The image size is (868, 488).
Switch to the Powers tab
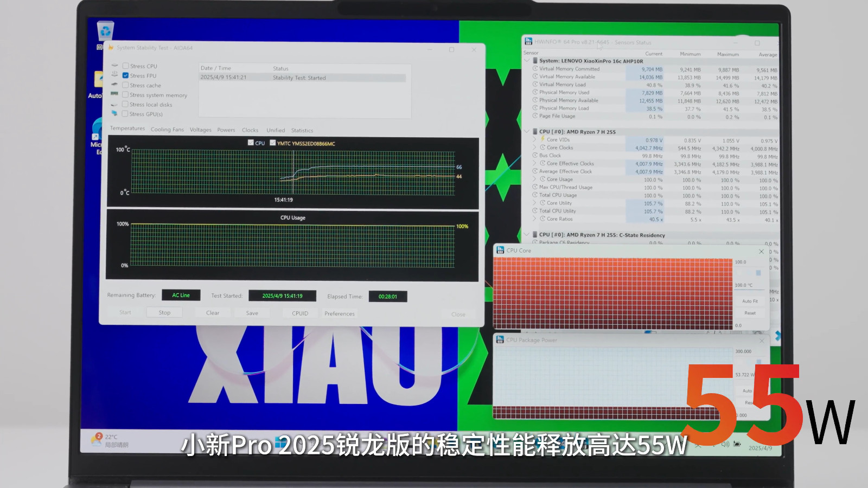coord(226,130)
